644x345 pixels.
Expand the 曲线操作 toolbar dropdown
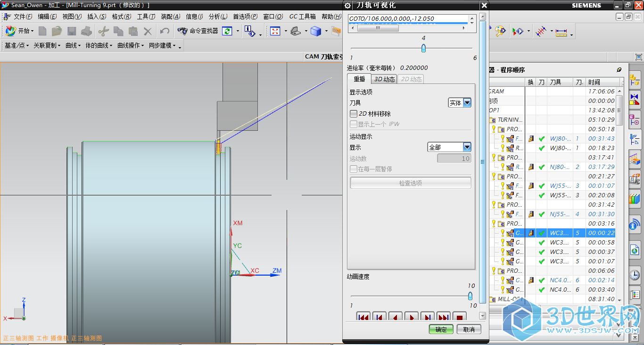click(x=131, y=46)
